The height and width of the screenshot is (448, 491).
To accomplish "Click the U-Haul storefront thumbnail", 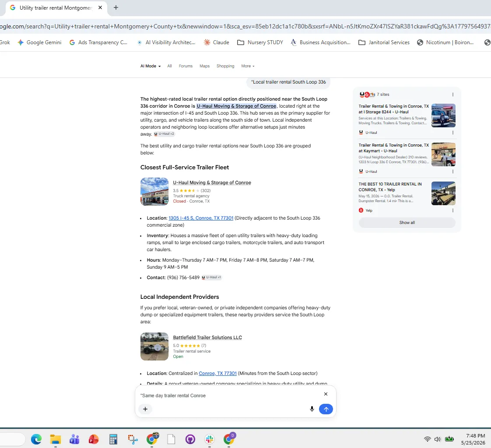I will [x=154, y=192].
